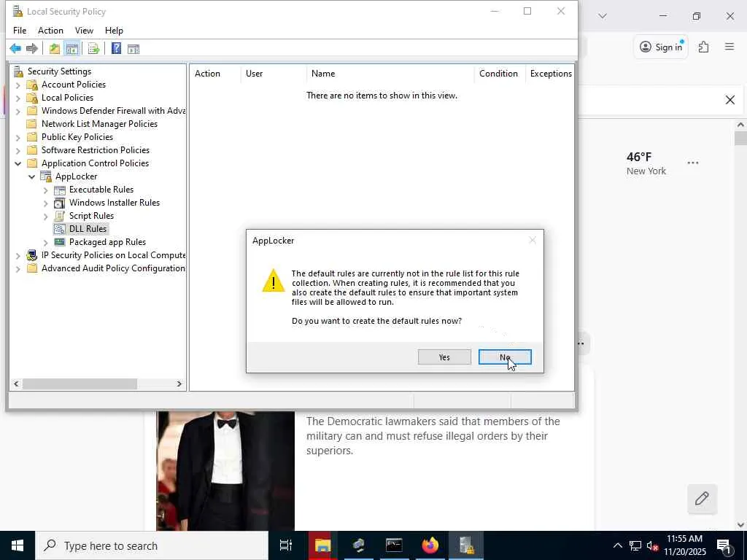Click the Up one level folder icon
747x560 pixels.
click(55, 49)
